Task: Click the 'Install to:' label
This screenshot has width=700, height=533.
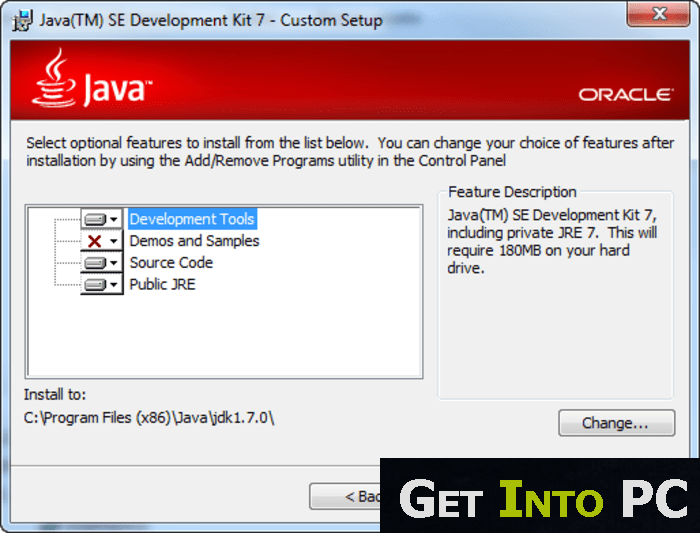Action: (x=54, y=395)
